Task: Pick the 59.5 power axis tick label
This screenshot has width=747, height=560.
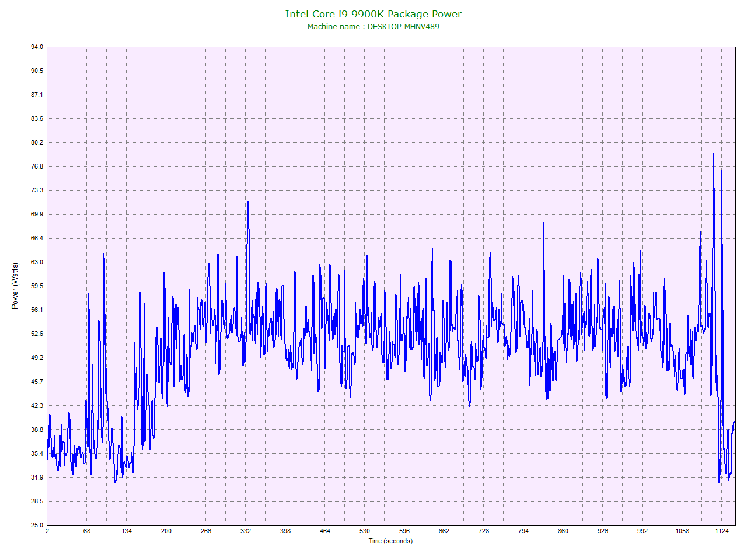Action: [x=37, y=286]
